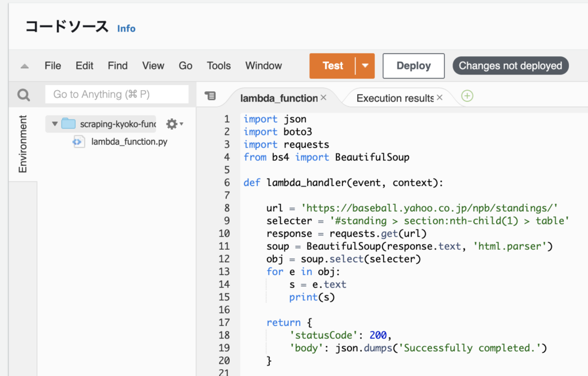Click the lambda_function.py file icon
Image resolution: width=588 pixels, height=376 pixels.
click(78, 142)
